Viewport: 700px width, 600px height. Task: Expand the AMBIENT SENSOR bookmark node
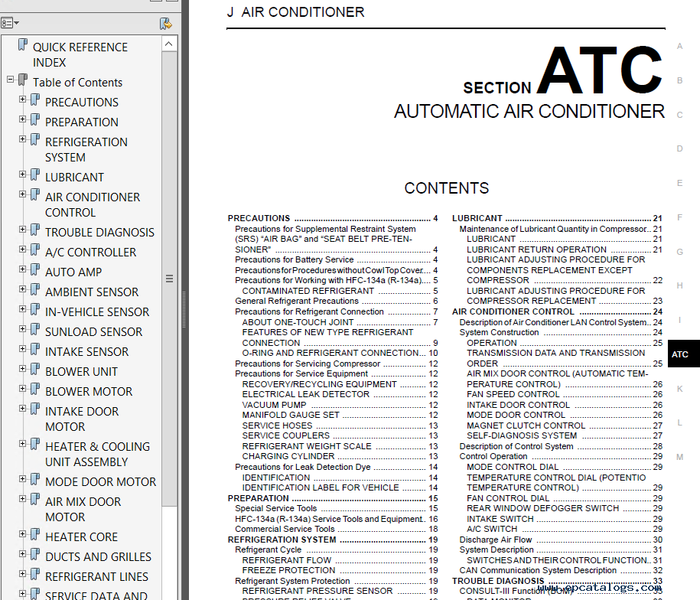coord(22,289)
